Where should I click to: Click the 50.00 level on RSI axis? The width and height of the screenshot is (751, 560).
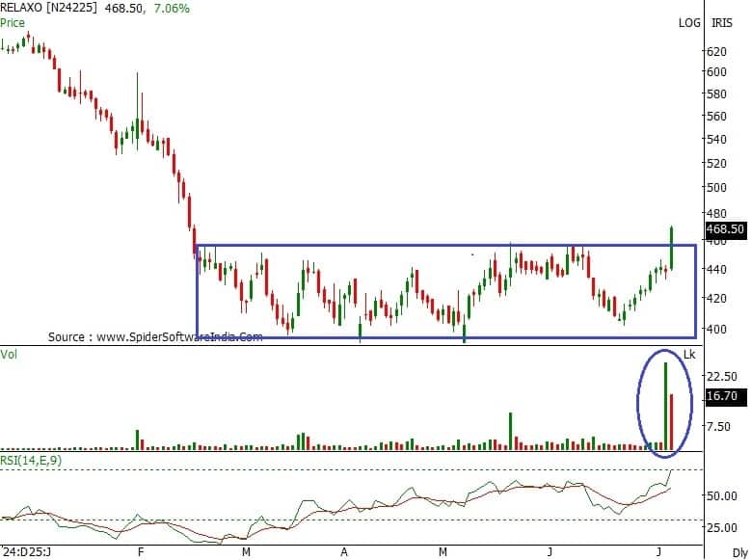(722, 495)
